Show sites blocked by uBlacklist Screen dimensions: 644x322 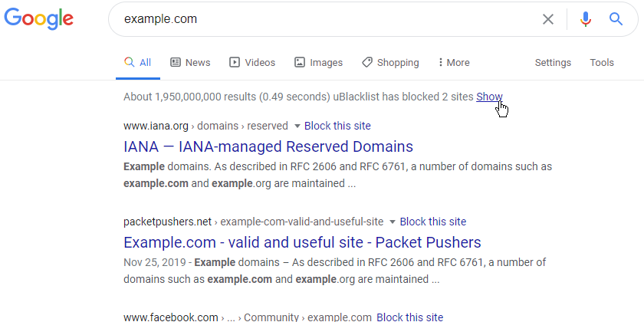[x=489, y=97]
